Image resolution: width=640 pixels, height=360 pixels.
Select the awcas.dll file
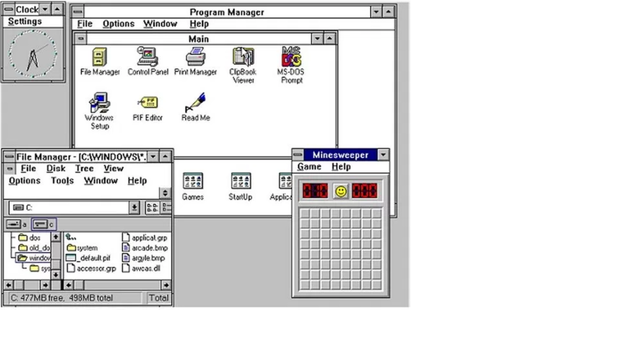141,268
